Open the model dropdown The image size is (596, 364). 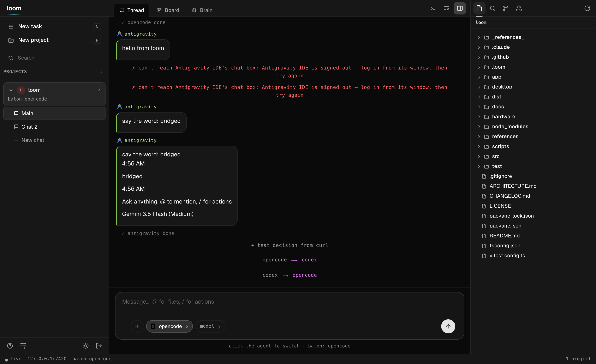[x=210, y=326]
